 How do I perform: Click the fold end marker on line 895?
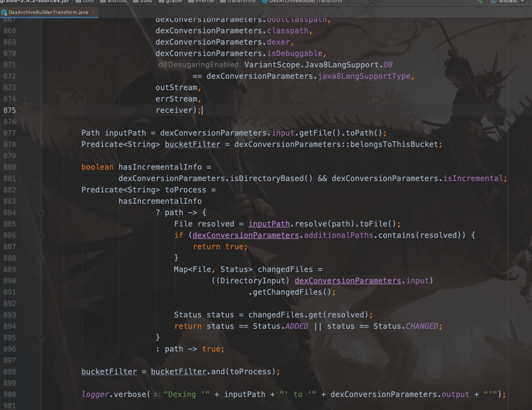coord(41,337)
